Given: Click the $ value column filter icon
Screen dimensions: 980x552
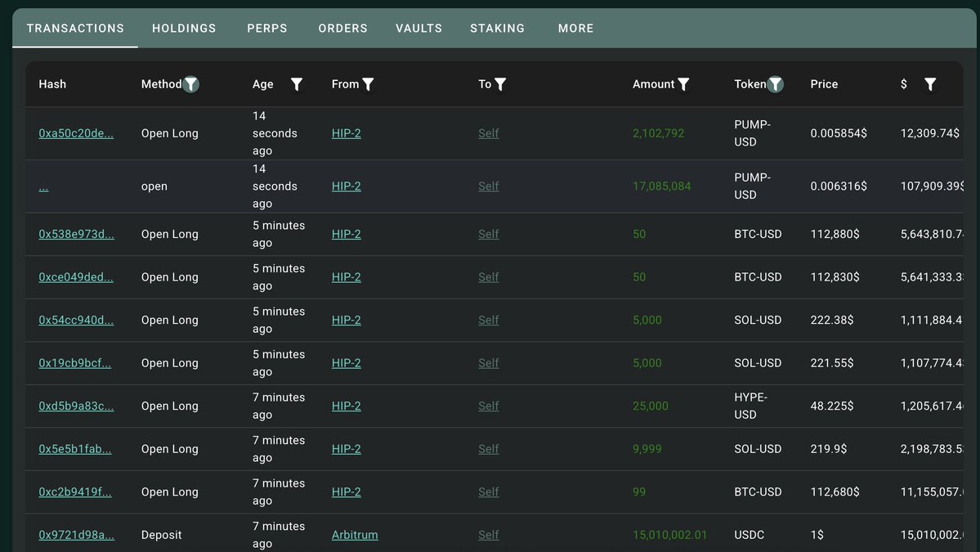Looking at the screenshot, I should [930, 84].
